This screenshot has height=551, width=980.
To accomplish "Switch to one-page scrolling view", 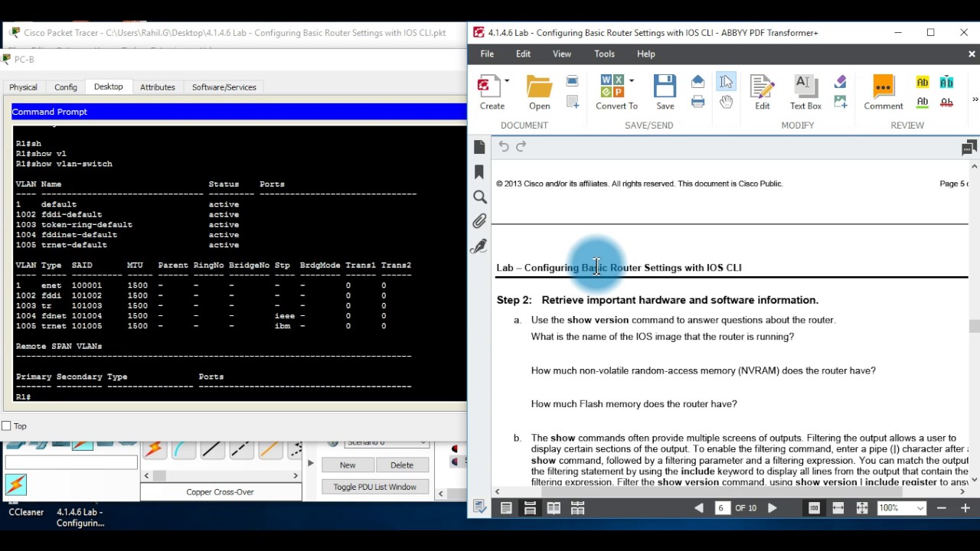I will pos(530,507).
